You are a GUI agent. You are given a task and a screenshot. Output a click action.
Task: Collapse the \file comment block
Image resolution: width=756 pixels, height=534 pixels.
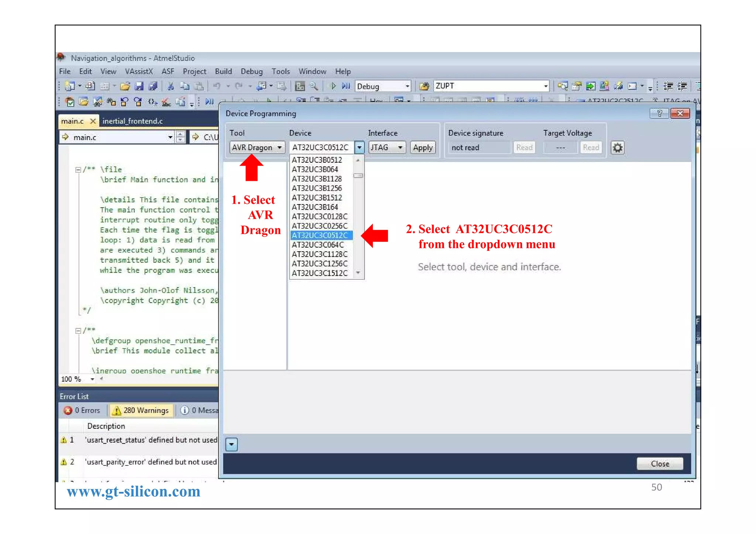(78, 170)
